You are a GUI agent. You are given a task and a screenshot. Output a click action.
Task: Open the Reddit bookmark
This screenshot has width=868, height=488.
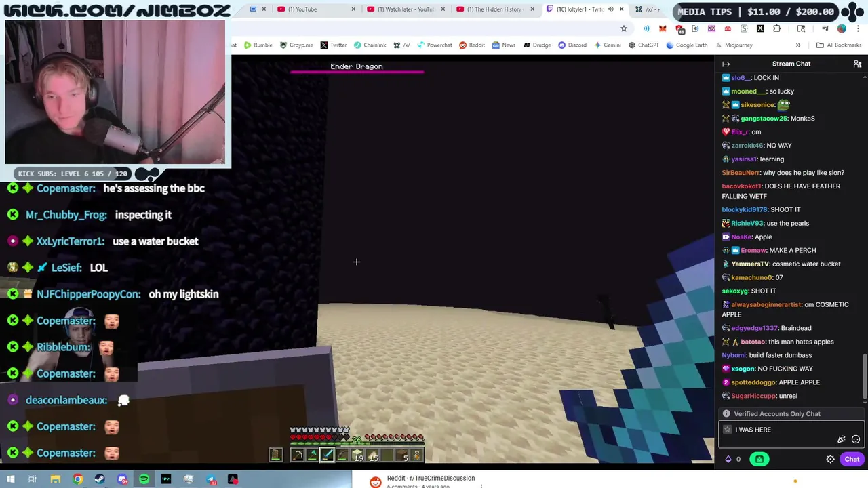(x=472, y=45)
